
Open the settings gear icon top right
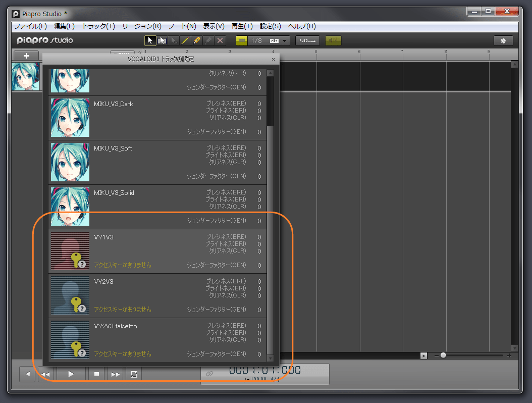point(503,40)
